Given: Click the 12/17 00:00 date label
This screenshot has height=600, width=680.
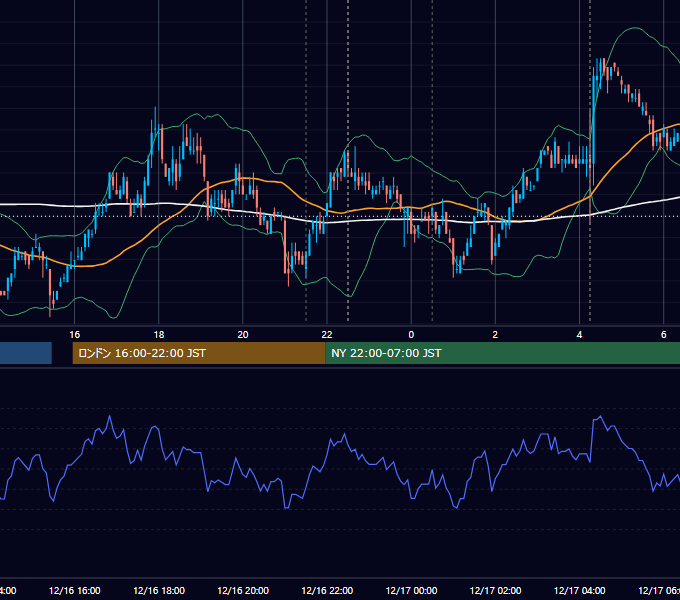Looking at the screenshot, I should pos(411,590).
